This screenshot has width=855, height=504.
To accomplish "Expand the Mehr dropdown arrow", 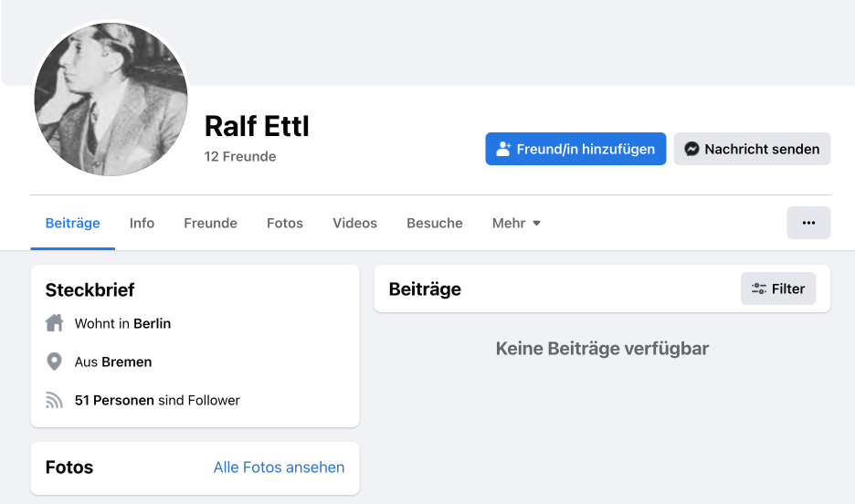I will pyautogui.click(x=537, y=223).
